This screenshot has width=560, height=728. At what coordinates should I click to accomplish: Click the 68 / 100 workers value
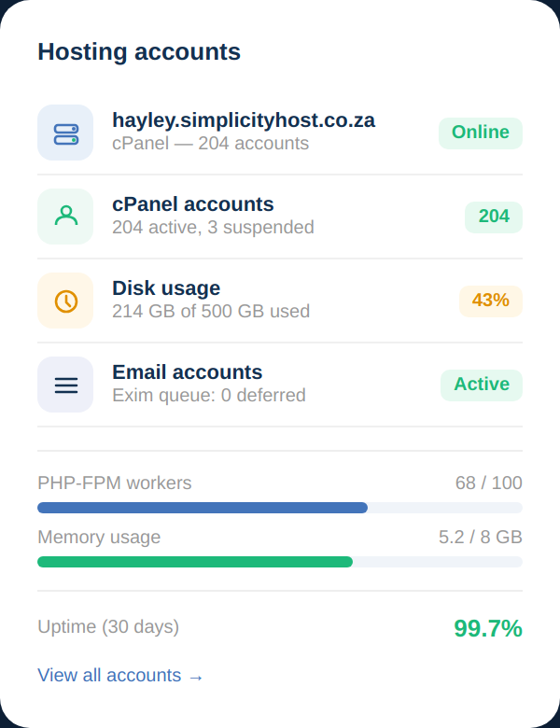click(x=488, y=483)
